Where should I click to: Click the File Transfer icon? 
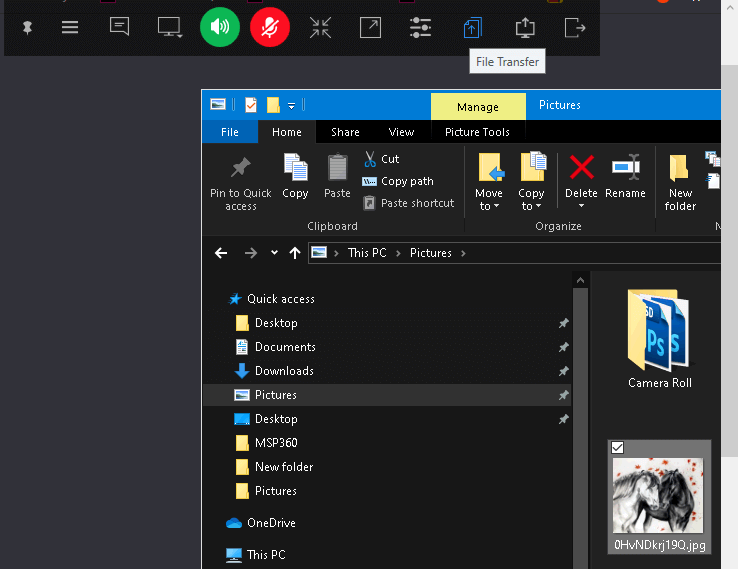(x=472, y=28)
